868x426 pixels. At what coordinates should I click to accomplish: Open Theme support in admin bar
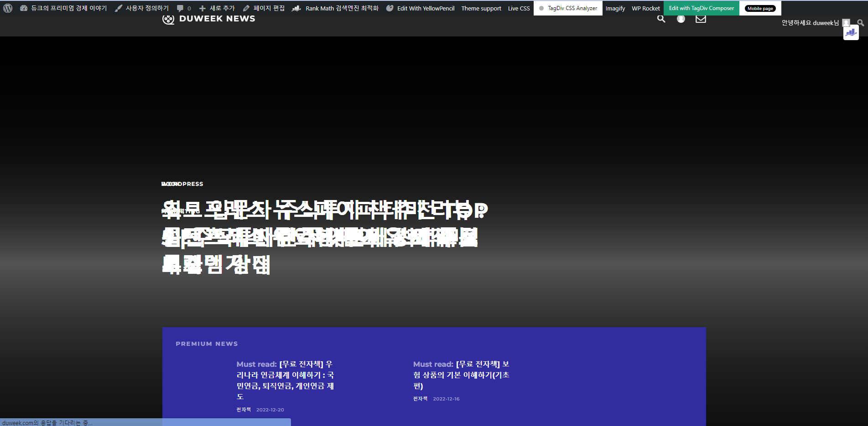[x=481, y=8]
